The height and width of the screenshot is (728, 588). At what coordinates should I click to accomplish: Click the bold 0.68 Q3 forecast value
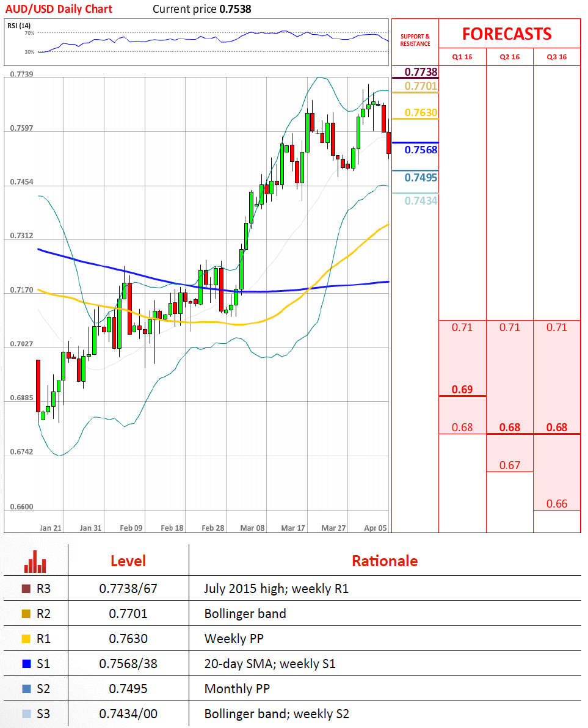tap(556, 427)
